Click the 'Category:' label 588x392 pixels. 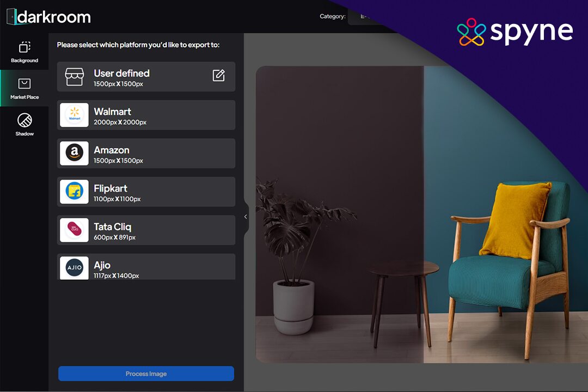[x=333, y=16]
